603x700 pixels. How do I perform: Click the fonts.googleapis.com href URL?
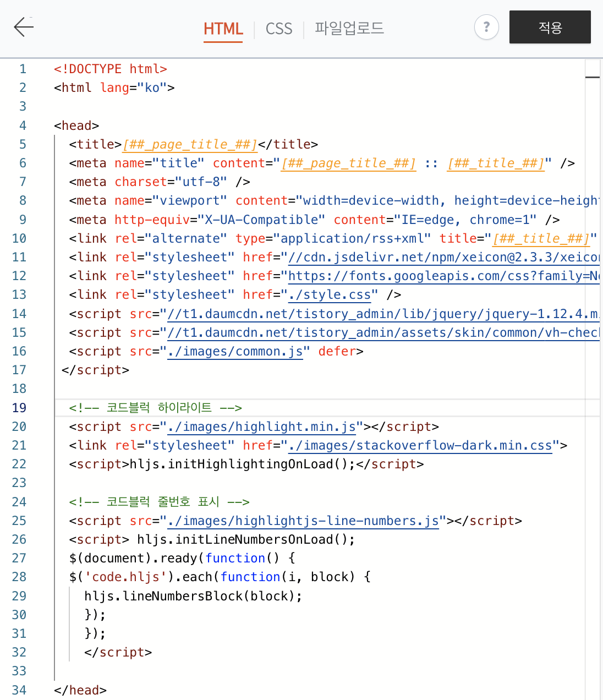444,276
